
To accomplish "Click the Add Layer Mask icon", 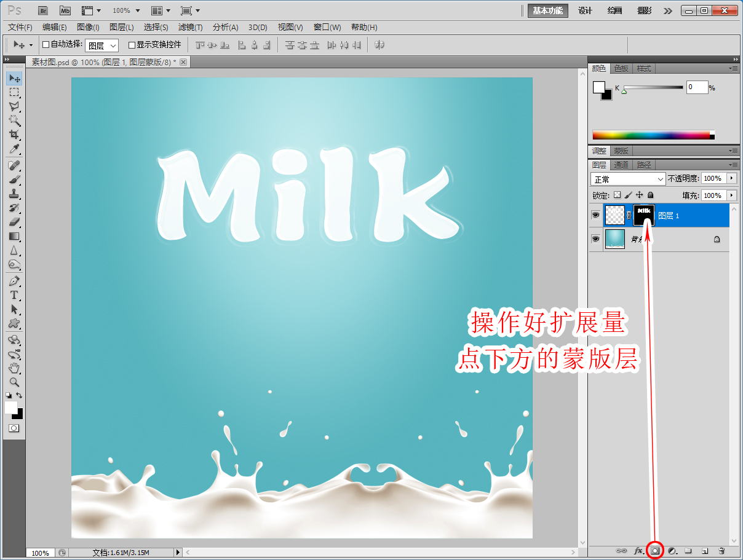I will 656,551.
